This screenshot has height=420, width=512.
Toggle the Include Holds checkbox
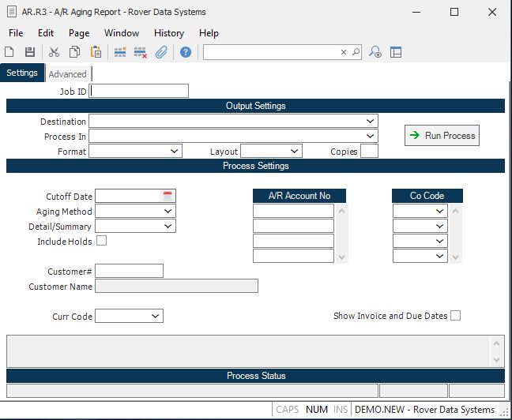tap(101, 241)
